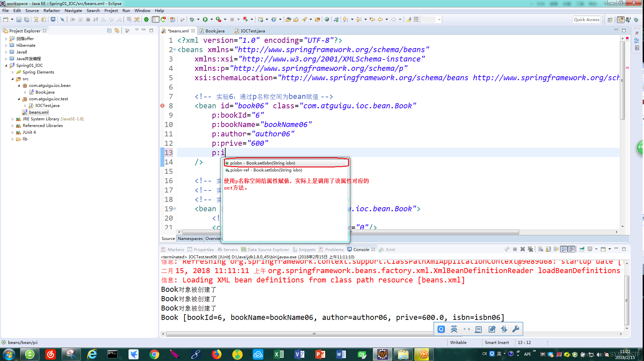Click the Pin Console icon
The width and height of the screenshot is (644, 361).
[x=582, y=249]
